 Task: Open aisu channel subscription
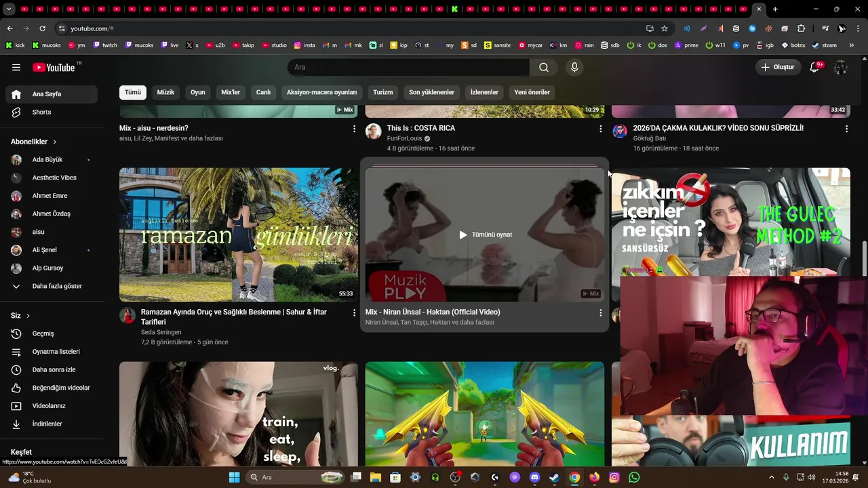(x=52, y=232)
